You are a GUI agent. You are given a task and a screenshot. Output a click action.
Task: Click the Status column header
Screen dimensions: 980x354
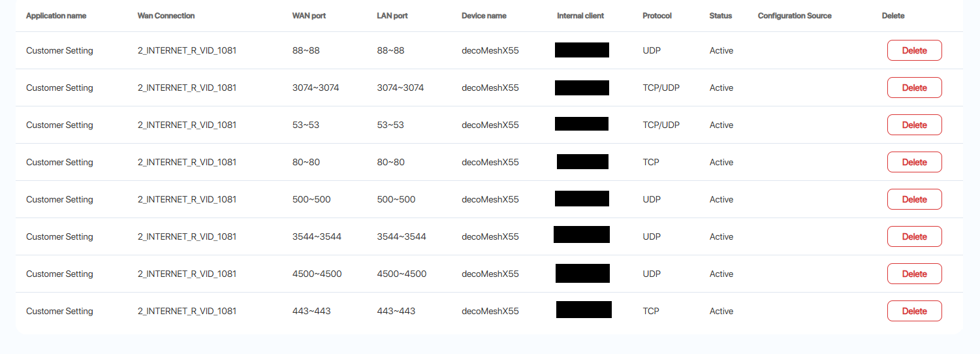(721, 16)
